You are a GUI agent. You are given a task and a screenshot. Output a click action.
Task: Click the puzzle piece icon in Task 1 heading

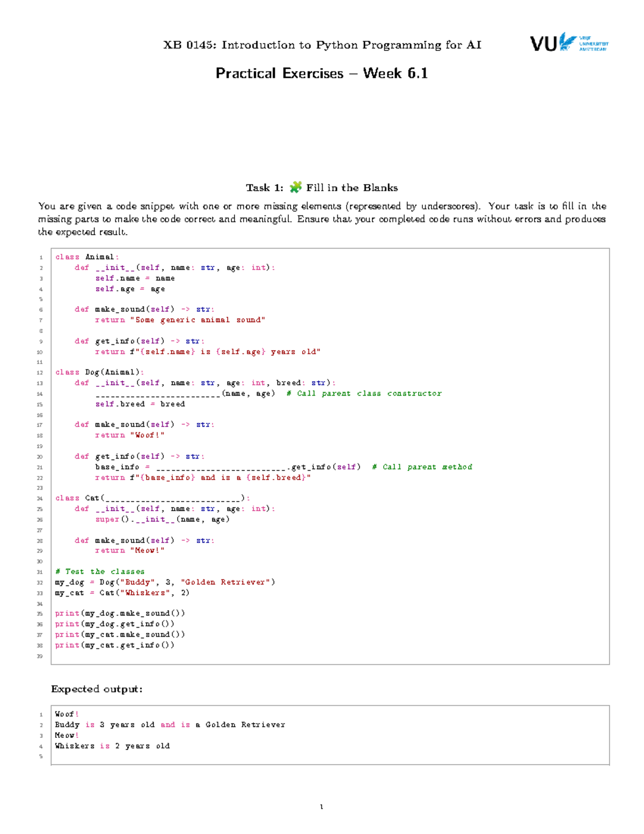coord(295,187)
